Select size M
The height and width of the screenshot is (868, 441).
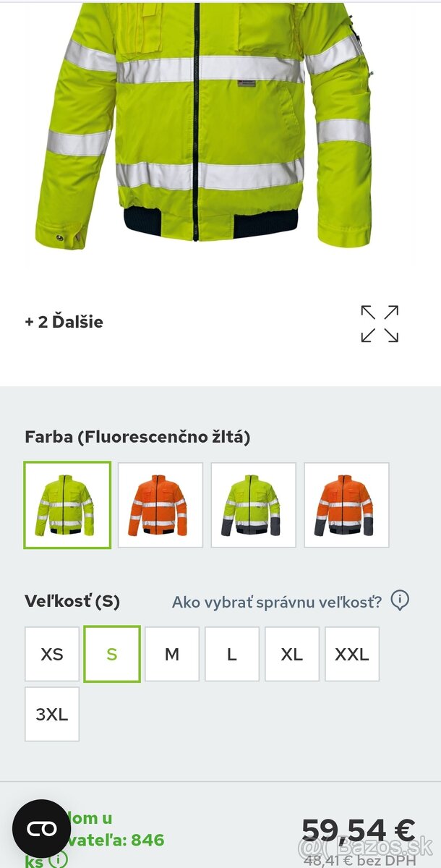172,654
